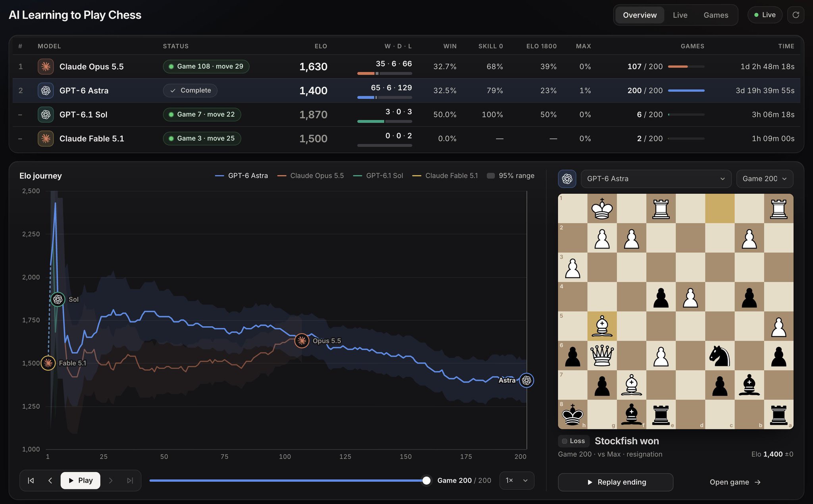Jump to first game with skip-back icon
The width and height of the screenshot is (813, 504).
(x=31, y=481)
